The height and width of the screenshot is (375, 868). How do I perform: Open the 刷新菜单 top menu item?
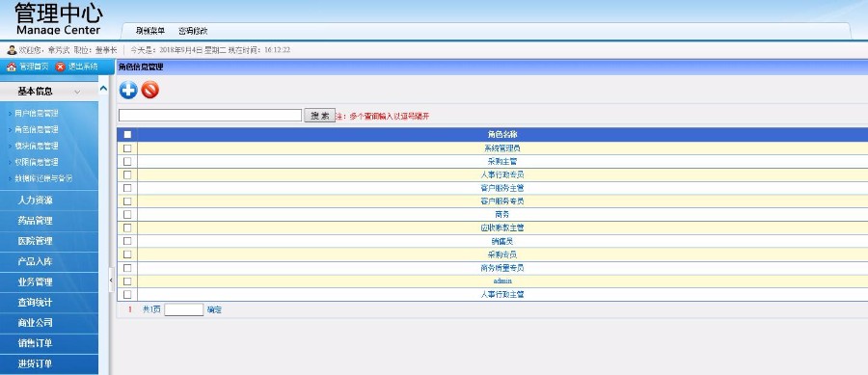[x=150, y=31]
